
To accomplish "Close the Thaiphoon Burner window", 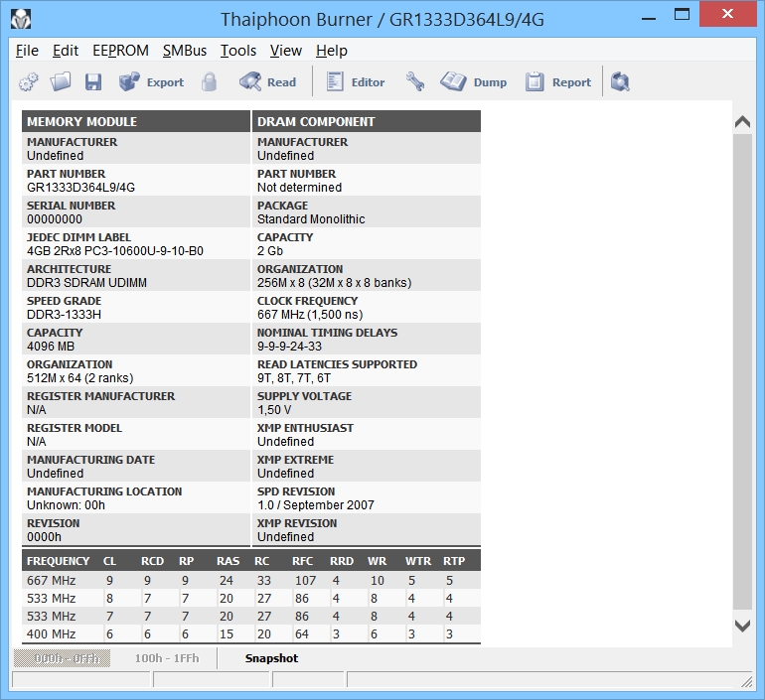I will pos(727,14).
